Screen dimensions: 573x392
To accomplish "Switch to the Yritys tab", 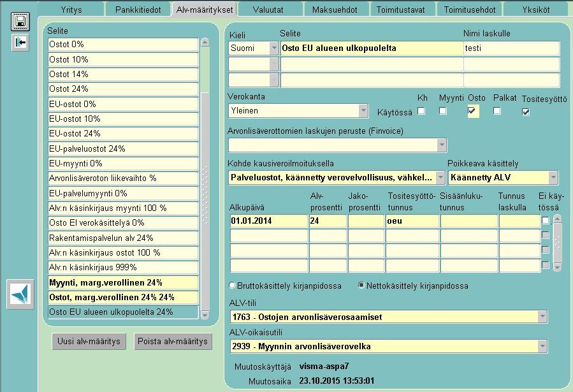I will pyautogui.click(x=71, y=10).
